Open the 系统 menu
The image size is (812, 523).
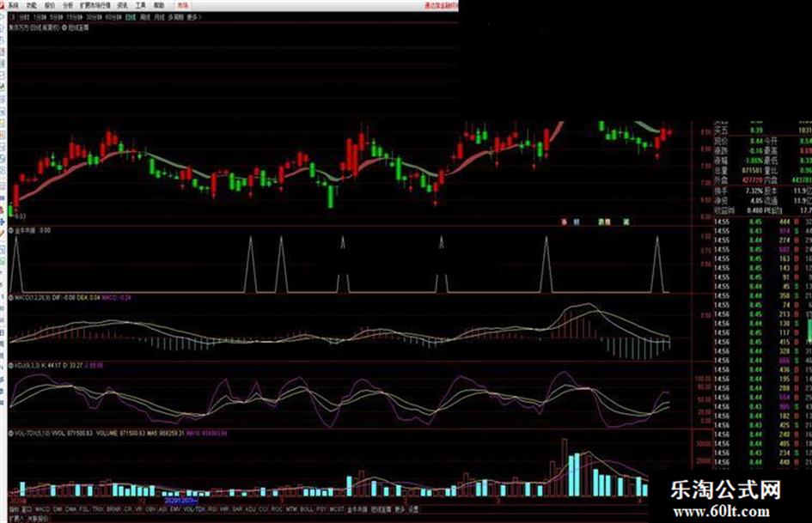14,6
